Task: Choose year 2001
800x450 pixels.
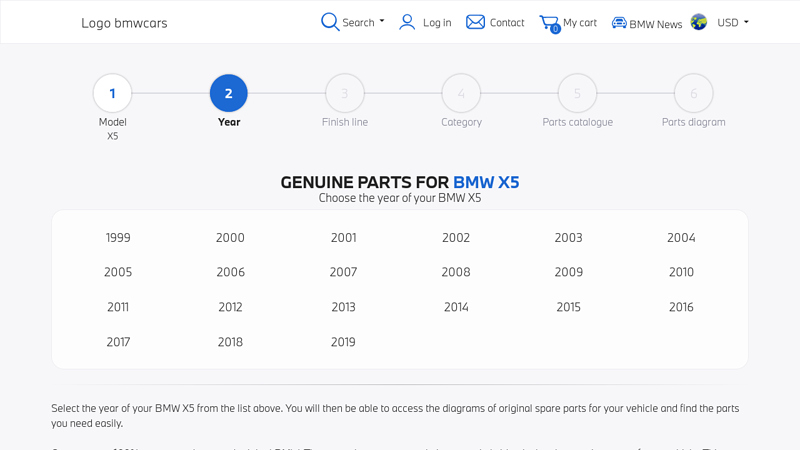Action: 343,237
